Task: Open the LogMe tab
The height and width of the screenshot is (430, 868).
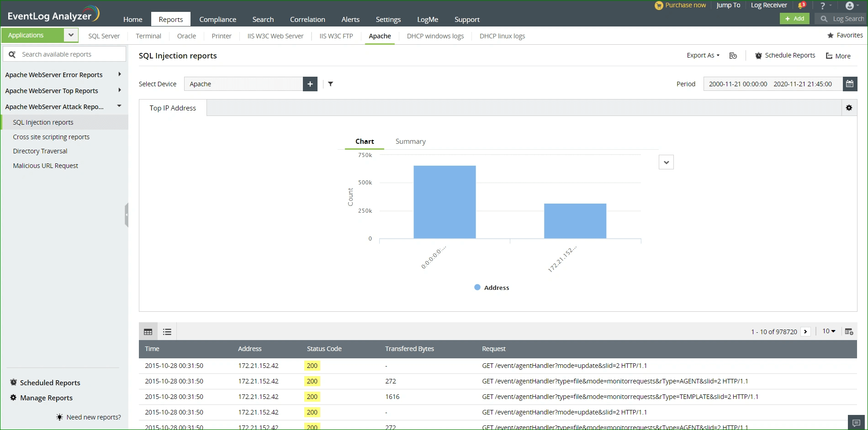Action: 428,20
